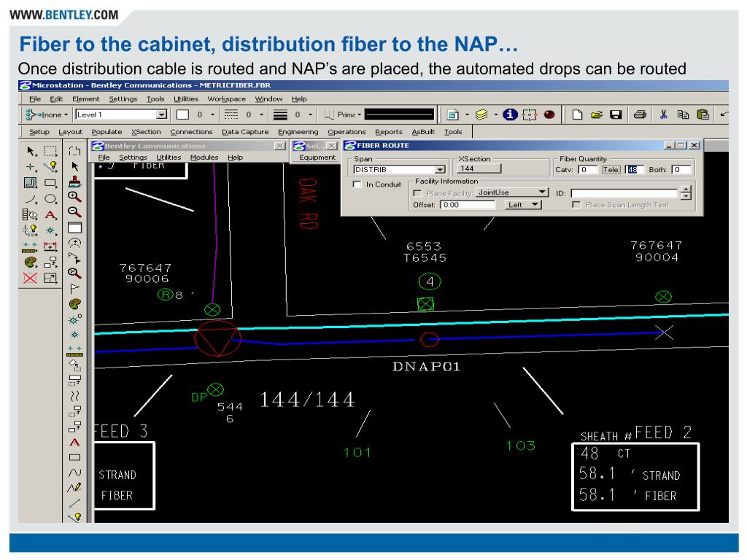Click the OAK RD street label

tap(307, 203)
